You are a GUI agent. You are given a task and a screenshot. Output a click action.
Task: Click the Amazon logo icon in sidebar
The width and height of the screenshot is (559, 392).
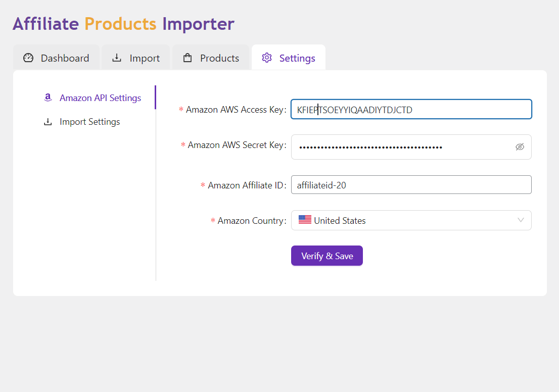click(x=48, y=97)
